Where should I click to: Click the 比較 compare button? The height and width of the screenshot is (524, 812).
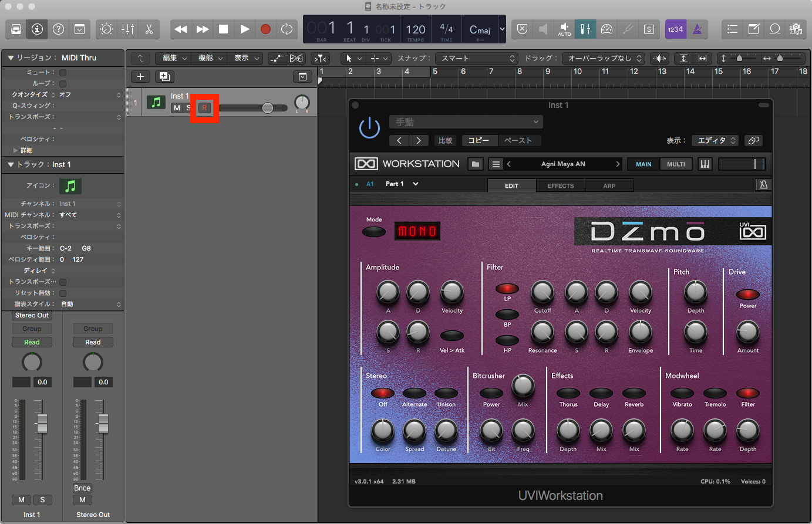[x=446, y=140]
